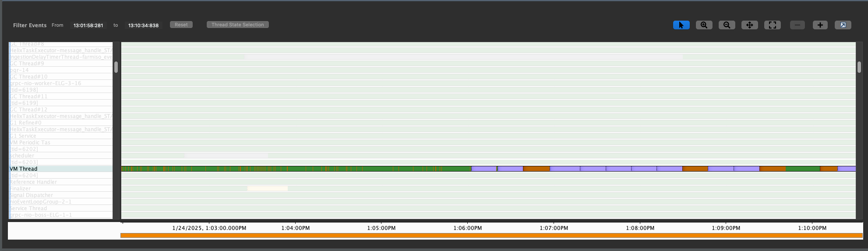Select the arrow selection tool
Viewport: 868px width, 251px height.
681,25
